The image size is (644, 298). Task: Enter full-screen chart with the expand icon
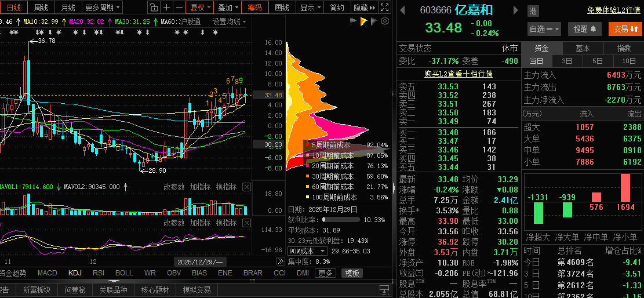[x=384, y=7]
